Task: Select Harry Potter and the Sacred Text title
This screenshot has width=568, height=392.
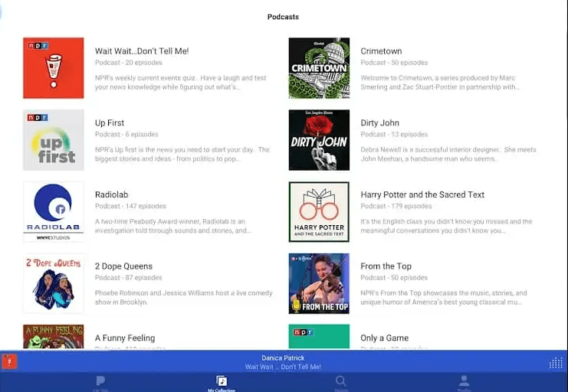Action: tap(422, 194)
